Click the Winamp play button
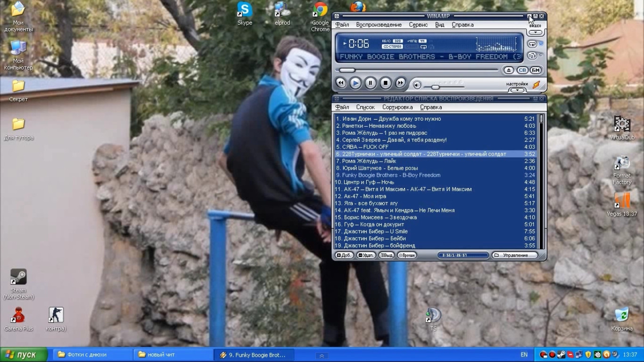 pyautogui.click(x=355, y=83)
